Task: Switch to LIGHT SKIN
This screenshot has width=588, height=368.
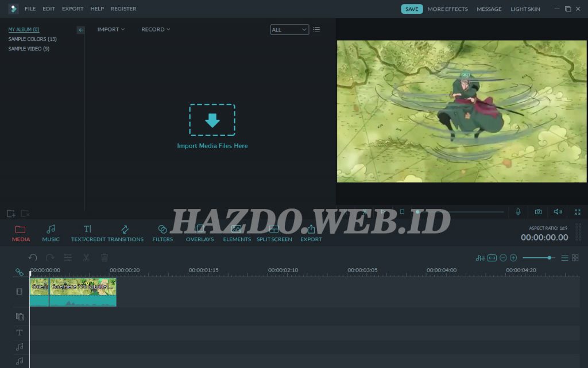Action: tap(525, 9)
